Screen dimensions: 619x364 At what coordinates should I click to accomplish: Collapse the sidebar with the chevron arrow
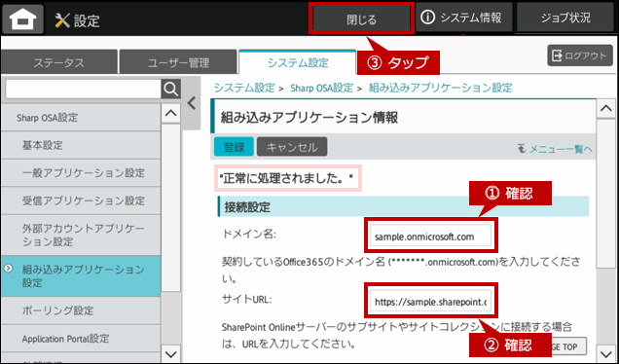[x=192, y=103]
